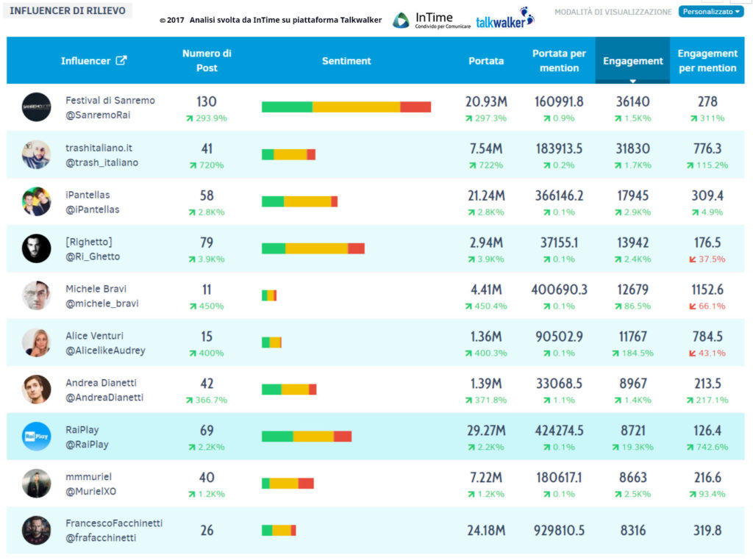Open the @AndreaDianetti handle link
The height and width of the screenshot is (560, 753).
(104, 398)
